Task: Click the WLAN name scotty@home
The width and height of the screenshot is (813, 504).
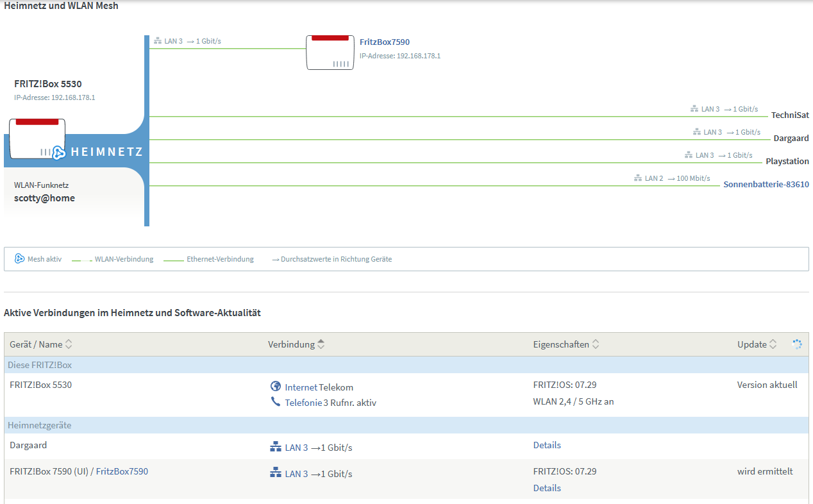Action: coord(44,198)
